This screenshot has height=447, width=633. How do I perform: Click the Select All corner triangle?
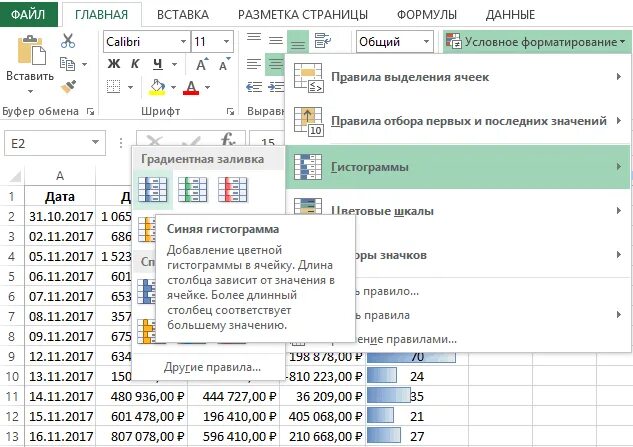click(15, 176)
